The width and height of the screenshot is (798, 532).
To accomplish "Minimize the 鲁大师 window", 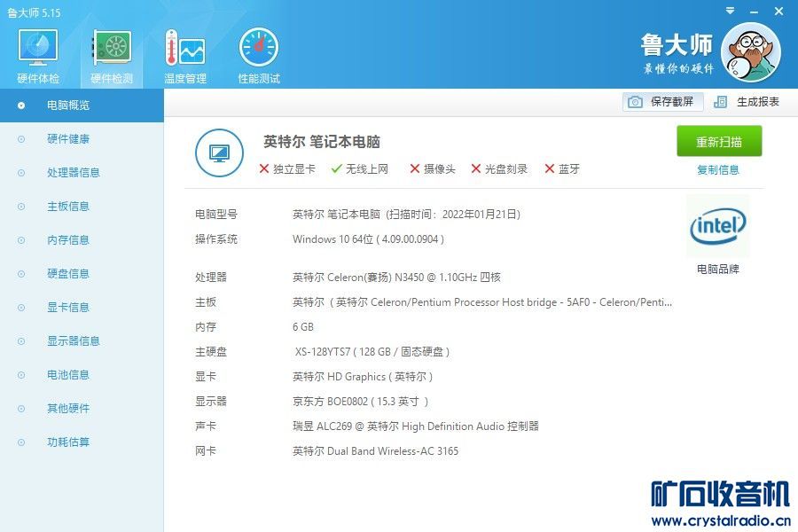I will (x=755, y=12).
